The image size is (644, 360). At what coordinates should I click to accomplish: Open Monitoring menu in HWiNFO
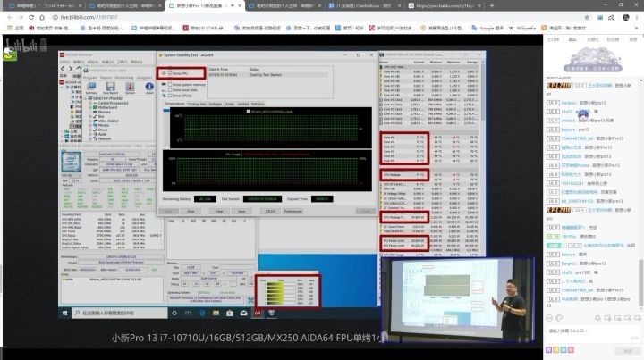pyautogui.click(x=124, y=77)
